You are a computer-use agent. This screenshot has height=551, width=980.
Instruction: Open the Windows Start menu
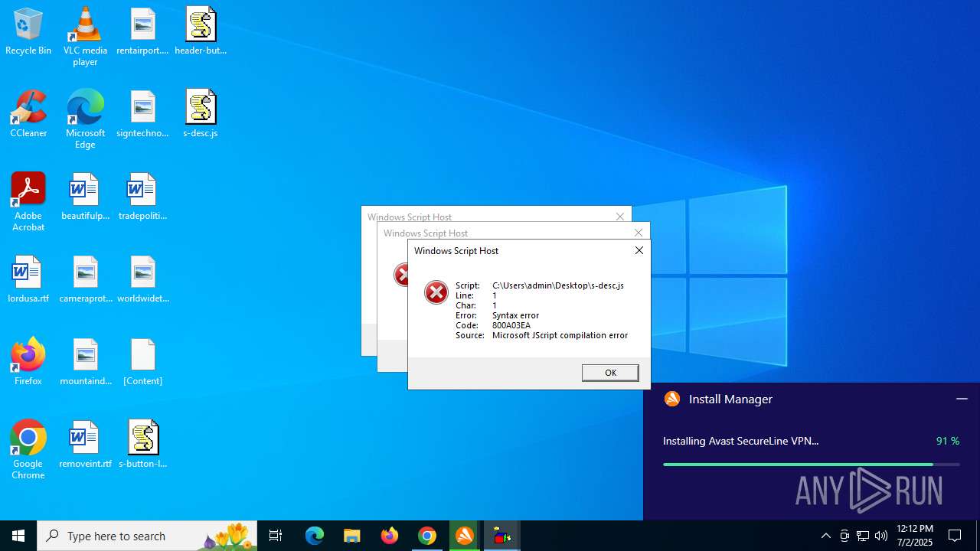coord(18,536)
